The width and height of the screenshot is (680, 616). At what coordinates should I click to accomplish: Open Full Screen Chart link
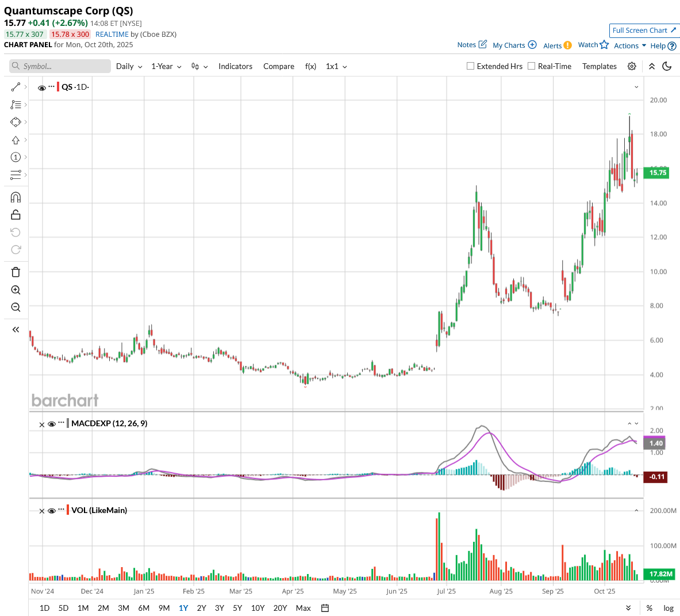644,30
